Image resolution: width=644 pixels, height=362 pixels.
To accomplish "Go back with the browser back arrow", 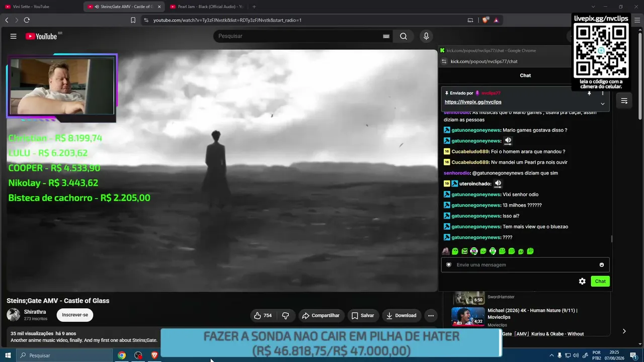I will (x=7, y=20).
